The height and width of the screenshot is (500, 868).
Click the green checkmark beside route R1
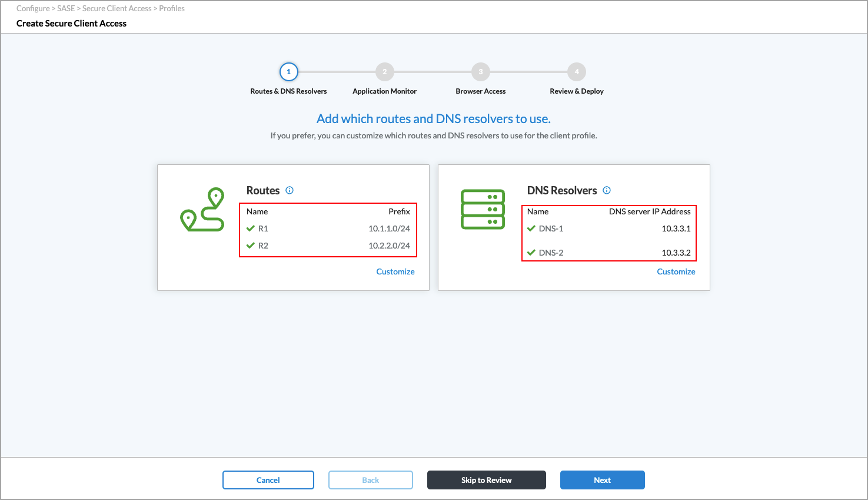[x=251, y=229]
